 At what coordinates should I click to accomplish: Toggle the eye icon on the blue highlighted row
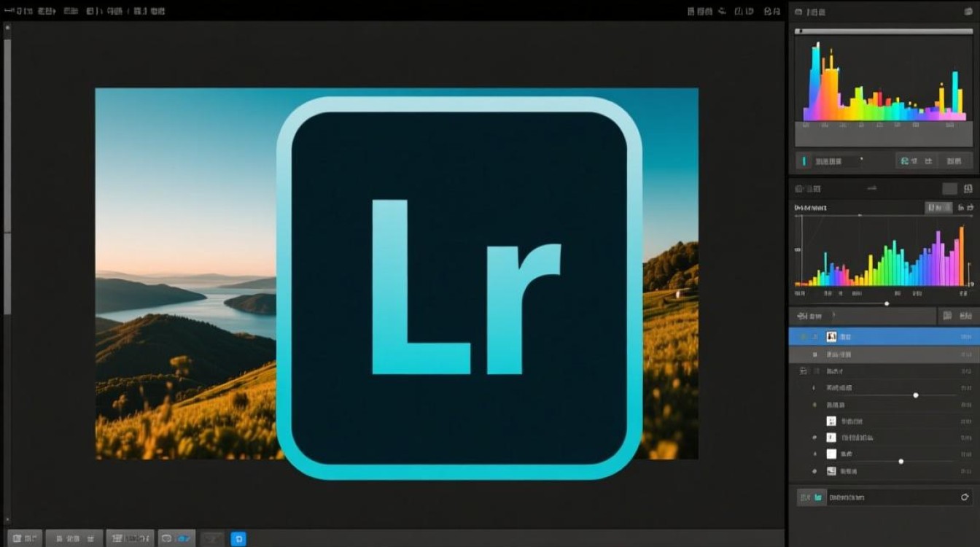coord(804,337)
